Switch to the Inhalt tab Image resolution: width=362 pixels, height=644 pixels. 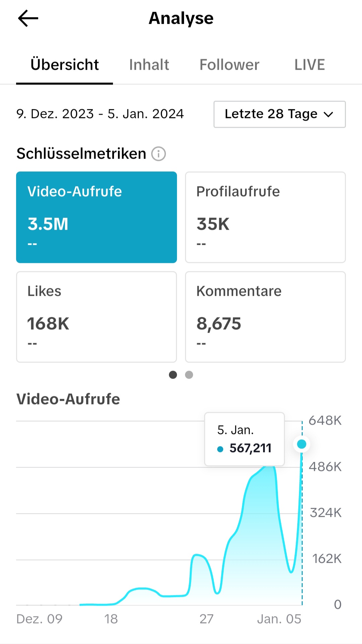149,65
